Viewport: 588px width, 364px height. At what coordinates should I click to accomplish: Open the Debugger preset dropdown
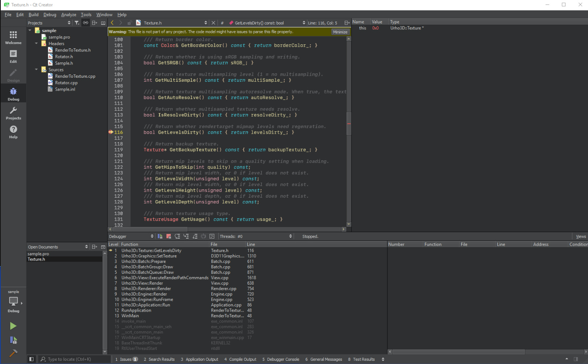tap(131, 236)
